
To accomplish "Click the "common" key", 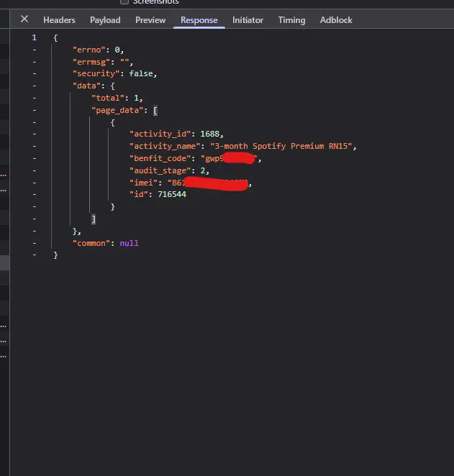I will click(91, 243).
